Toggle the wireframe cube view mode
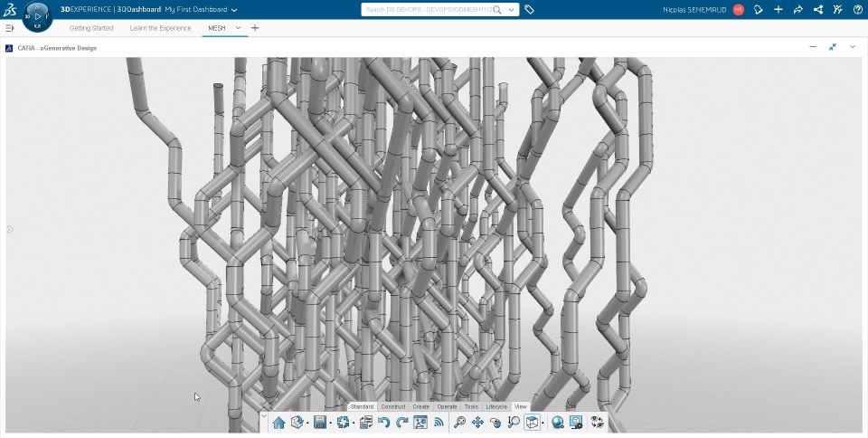 [x=532, y=423]
